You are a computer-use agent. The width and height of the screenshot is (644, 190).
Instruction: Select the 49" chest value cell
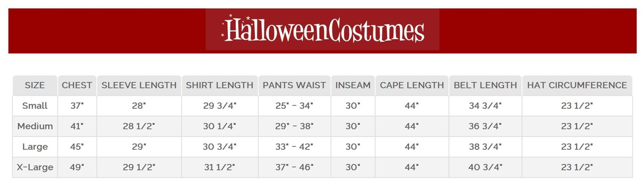click(77, 167)
